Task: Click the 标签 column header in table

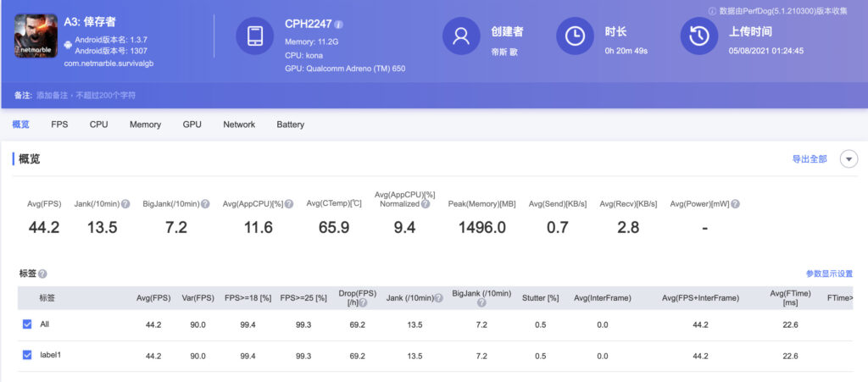Action: 47,298
